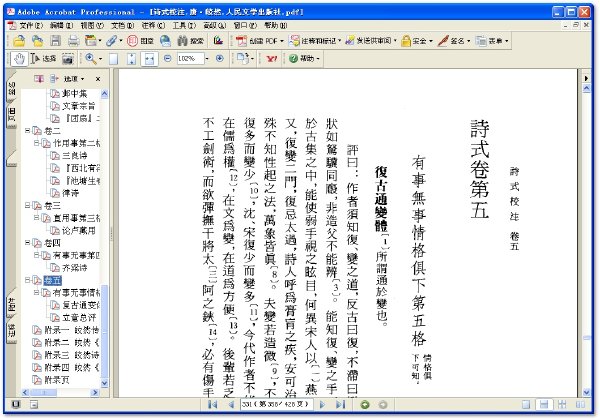Click the new bookmark icon in panel
The width and height of the screenshot is (600, 420).
coord(39,79)
